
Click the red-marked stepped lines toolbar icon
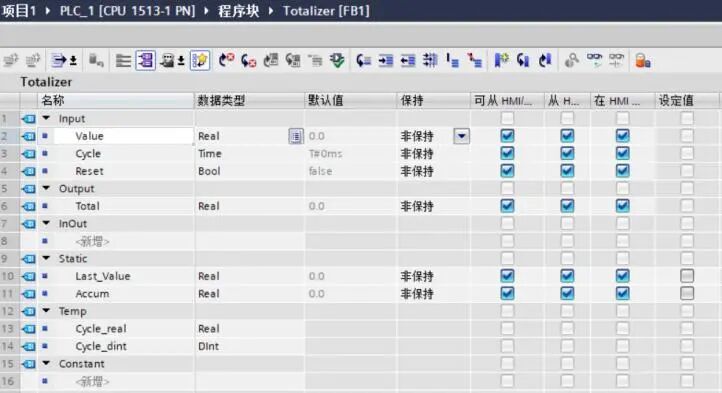[x=475, y=60]
